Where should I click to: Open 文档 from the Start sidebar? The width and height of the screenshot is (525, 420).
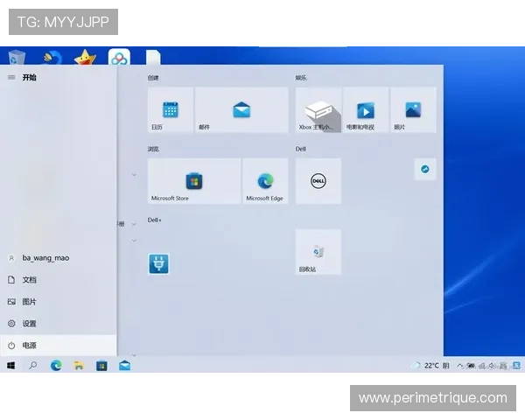coord(59,280)
